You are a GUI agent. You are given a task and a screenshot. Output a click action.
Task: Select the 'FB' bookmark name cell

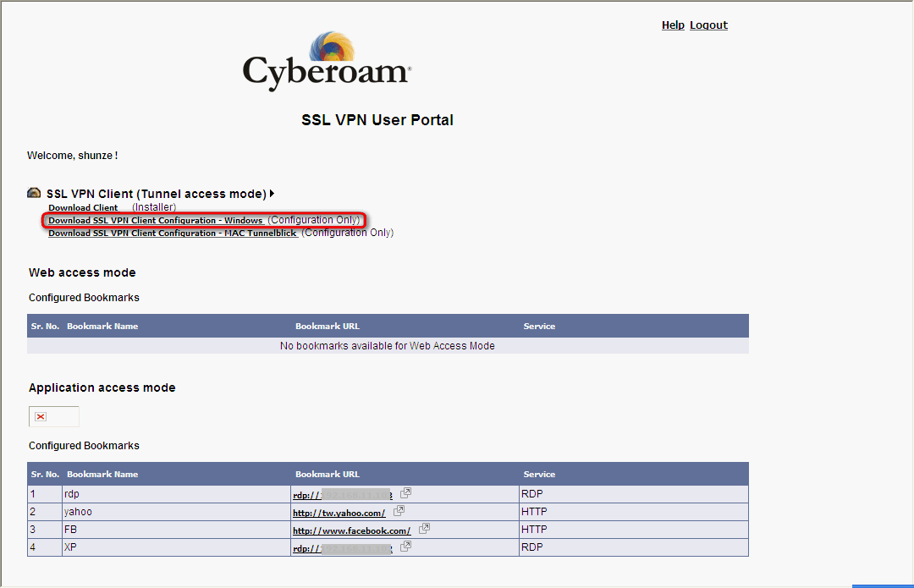coord(176,530)
